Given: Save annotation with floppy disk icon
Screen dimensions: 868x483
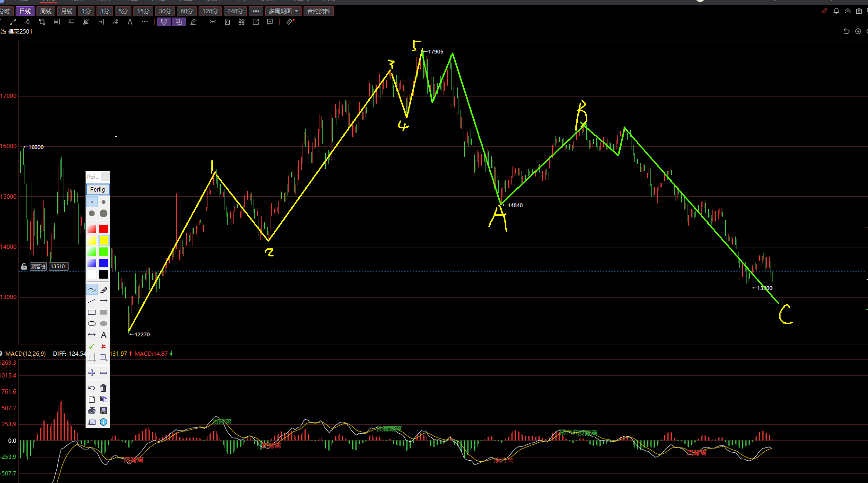Looking at the screenshot, I should [104, 411].
